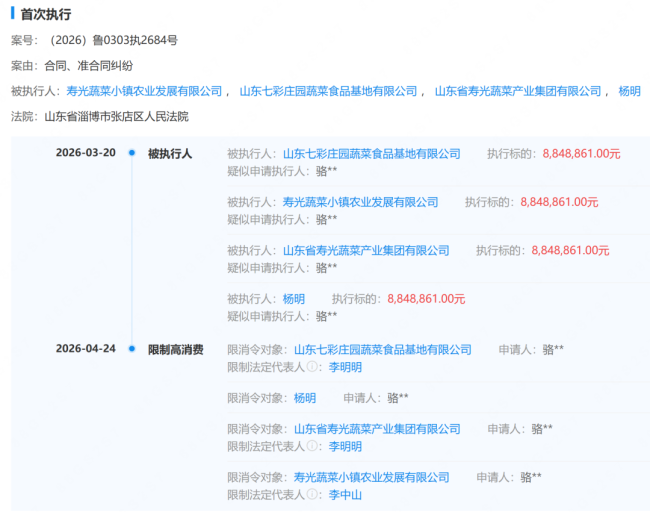This screenshot has width=650, height=512.
Task: Open 限消令对象 山东省寿光蔬菜产业集团有限公司 link
Action: (377, 429)
